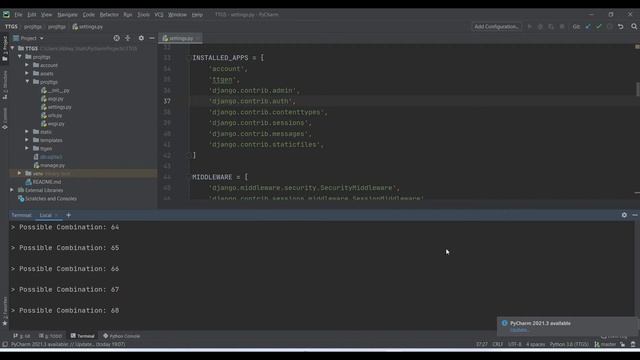Hide the Project panel with minus icon

pos(152,38)
